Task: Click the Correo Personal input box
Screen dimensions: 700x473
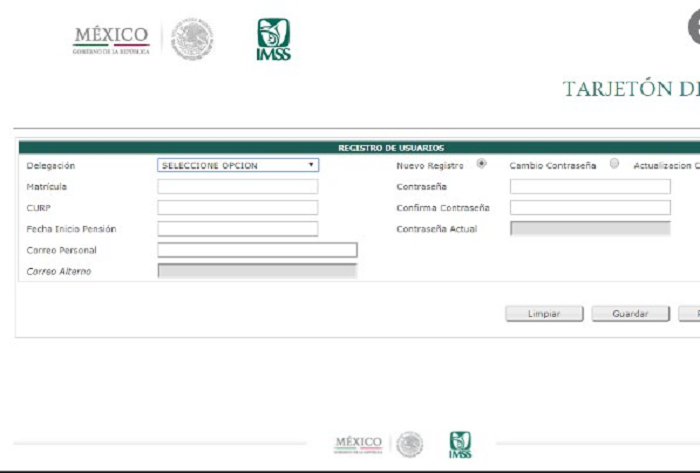Action: pos(257,250)
